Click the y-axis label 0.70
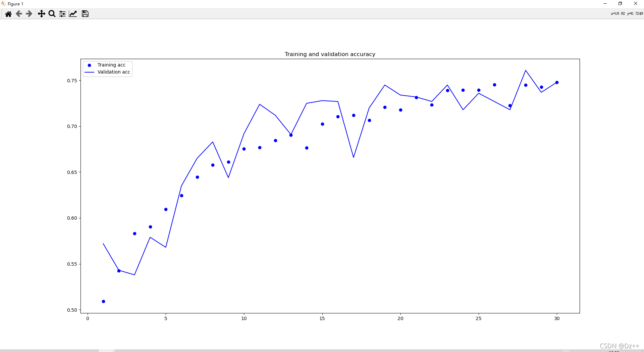Screen dimensions: 644x352 pyautogui.click(x=72, y=126)
